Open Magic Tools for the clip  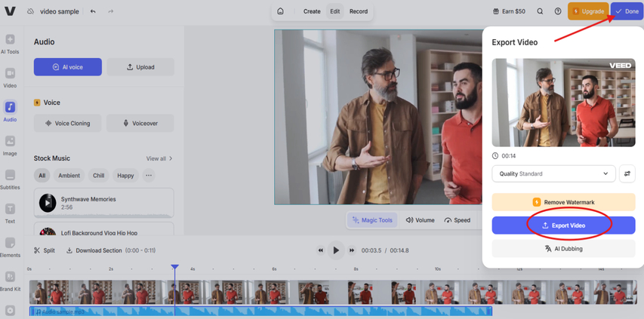(372, 220)
